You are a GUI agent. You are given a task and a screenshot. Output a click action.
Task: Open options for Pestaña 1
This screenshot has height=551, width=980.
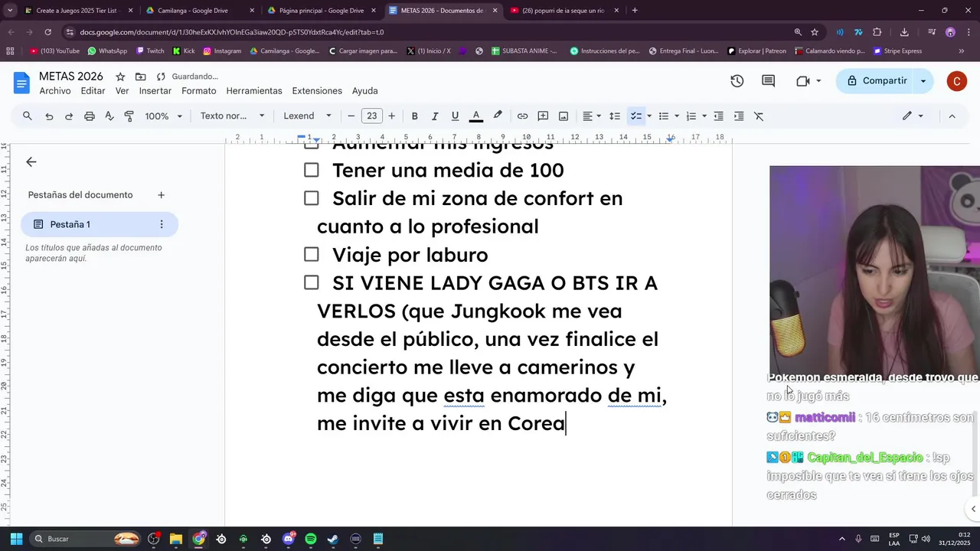tap(161, 224)
